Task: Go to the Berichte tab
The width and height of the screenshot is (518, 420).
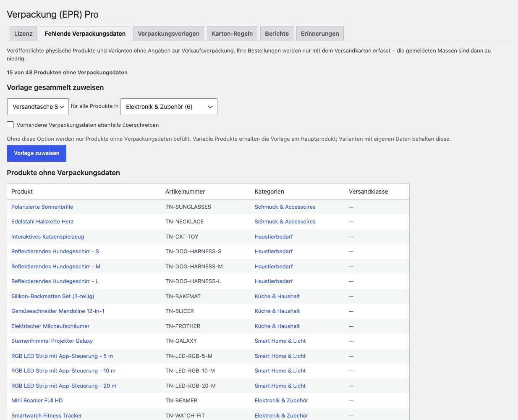Action: tap(277, 34)
